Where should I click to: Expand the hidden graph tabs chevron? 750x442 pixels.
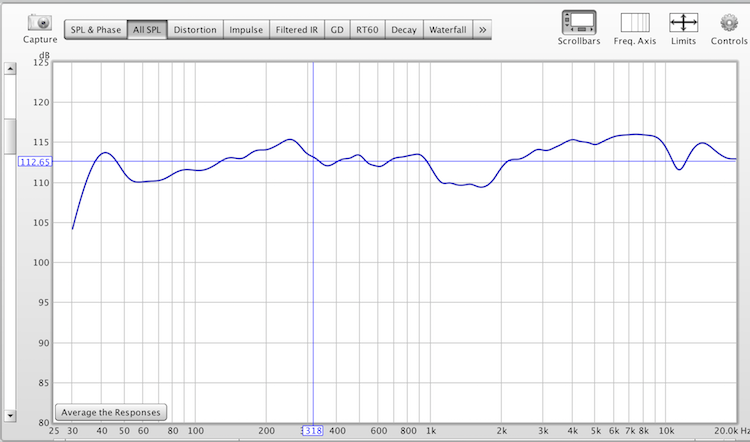(483, 30)
